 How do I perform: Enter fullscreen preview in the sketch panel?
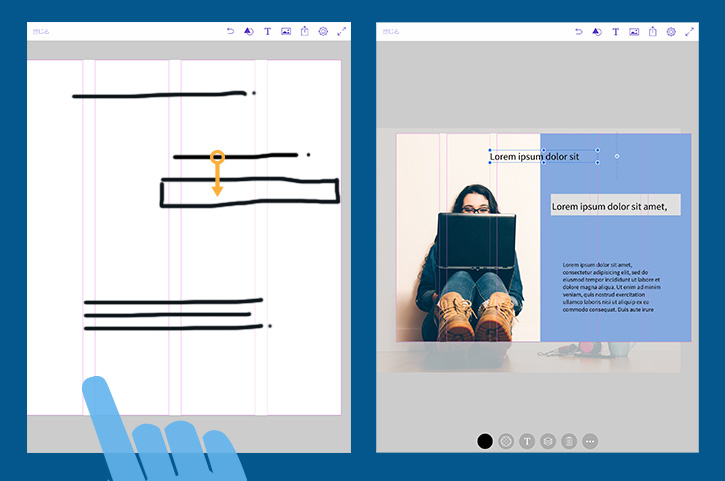[342, 31]
